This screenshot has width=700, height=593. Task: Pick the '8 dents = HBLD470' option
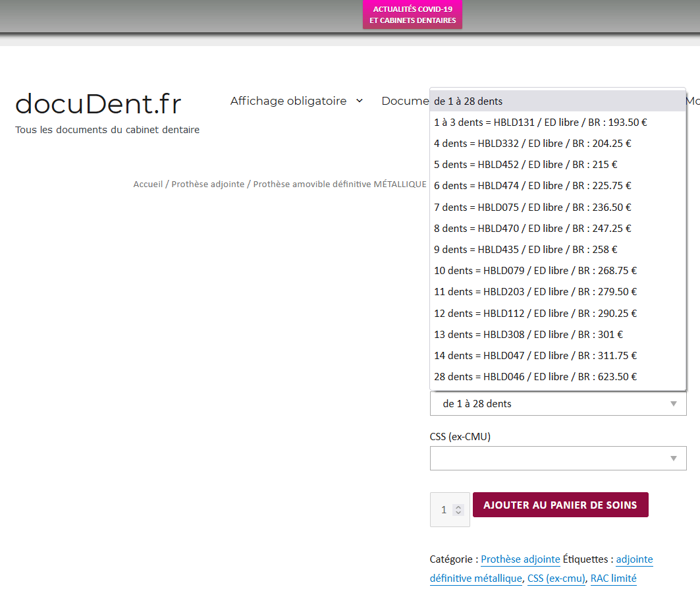point(532,228)
